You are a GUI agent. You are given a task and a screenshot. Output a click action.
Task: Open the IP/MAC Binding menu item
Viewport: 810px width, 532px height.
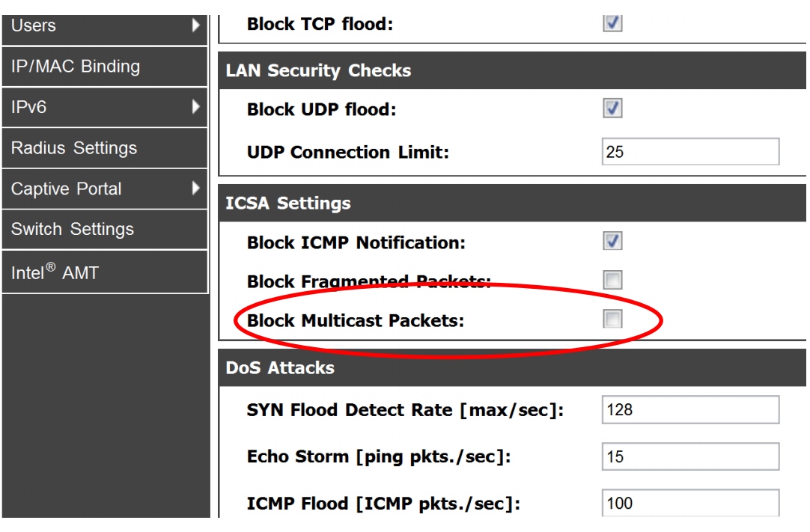tap(76, 67)
